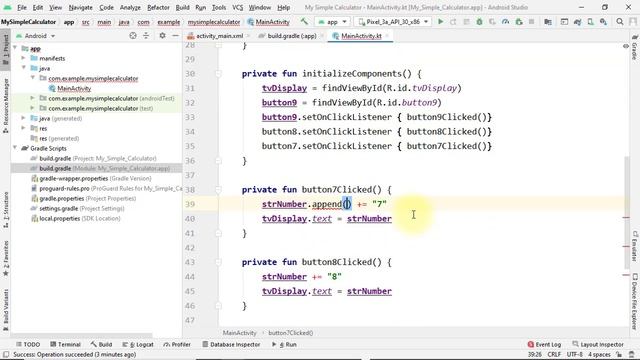Run the app with the green play button
Screen dimensions: 640x360
pyautogui.click(x=440, y=22)
